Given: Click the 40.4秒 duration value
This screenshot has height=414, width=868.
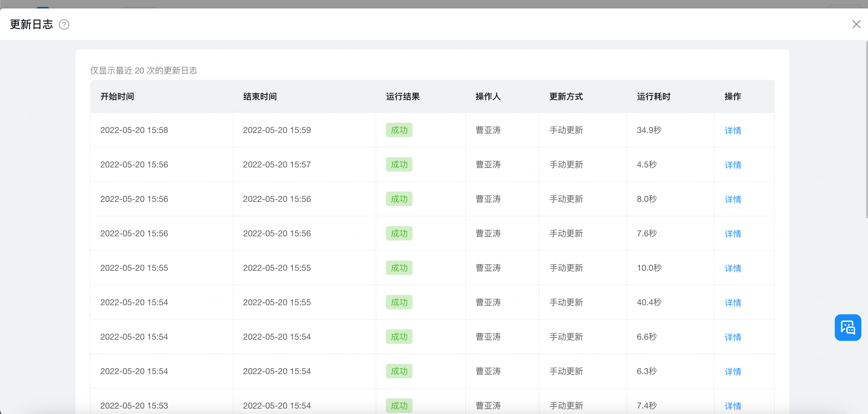Looking at the screenshot, I should click(x=649, y=302).
